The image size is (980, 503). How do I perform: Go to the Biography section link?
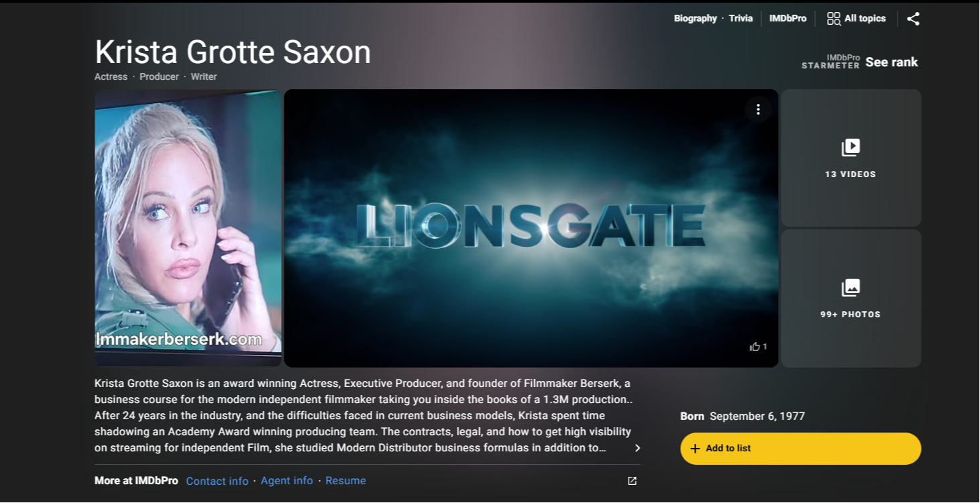[x=695, y=19]
